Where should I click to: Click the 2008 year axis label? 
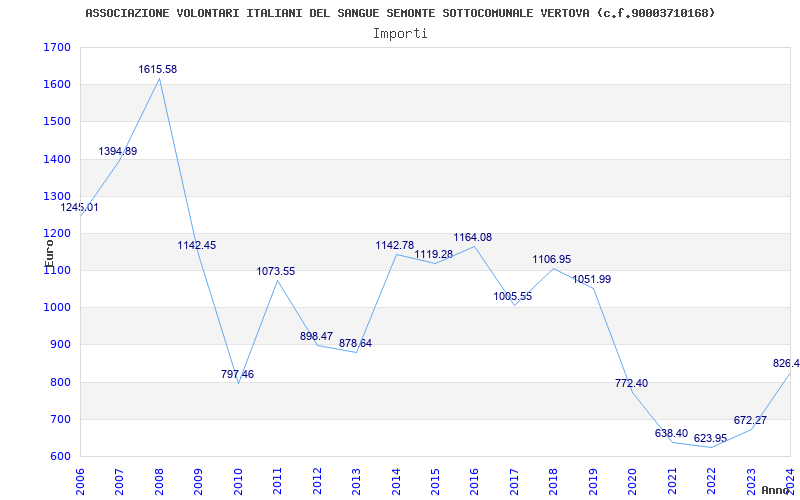click(159, 482)
